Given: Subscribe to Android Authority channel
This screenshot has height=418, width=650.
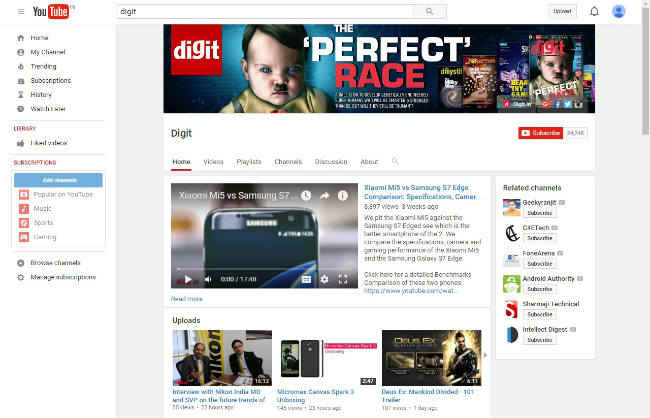Looking at the screenshot, I should (x=539, y=289).
